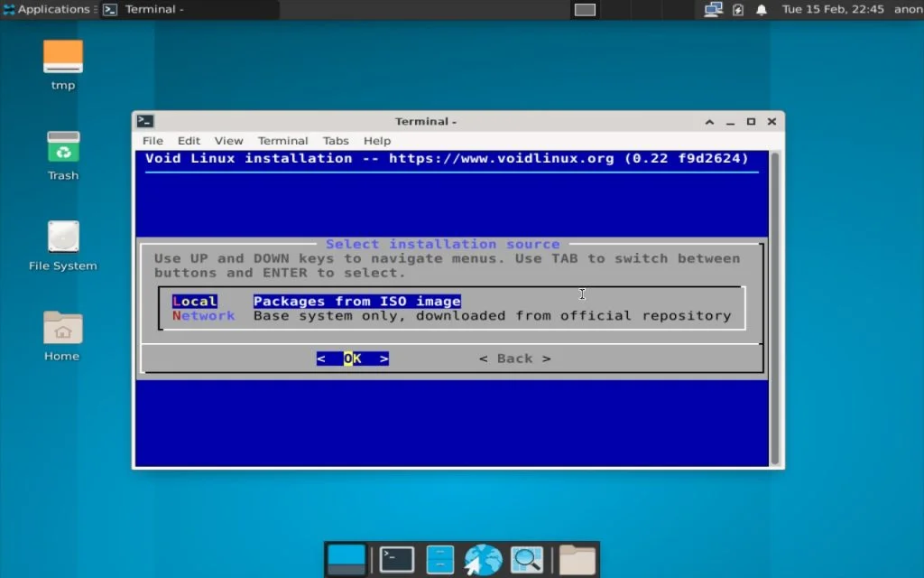Open the terminal emulator from the dock

[396, 558]
